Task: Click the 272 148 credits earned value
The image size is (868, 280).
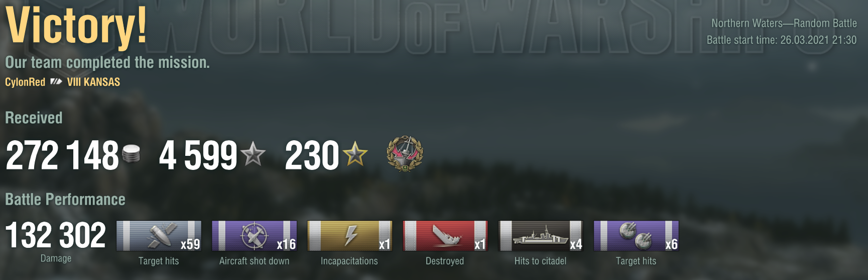Action: coord(62,155)
